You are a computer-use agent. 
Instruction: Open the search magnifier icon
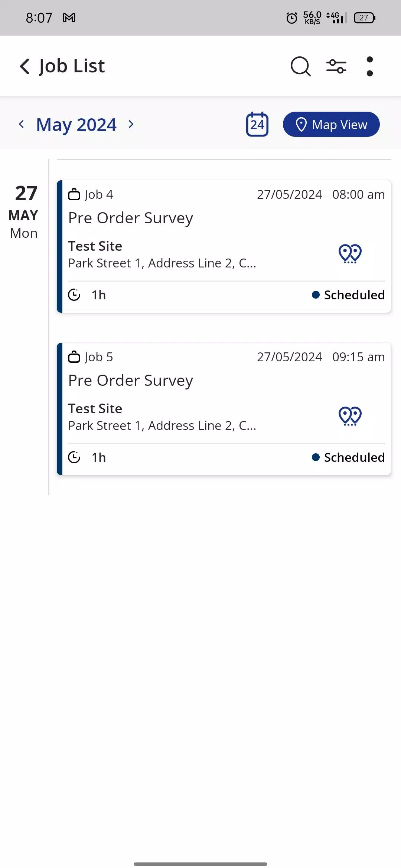(x=300, y=66)
